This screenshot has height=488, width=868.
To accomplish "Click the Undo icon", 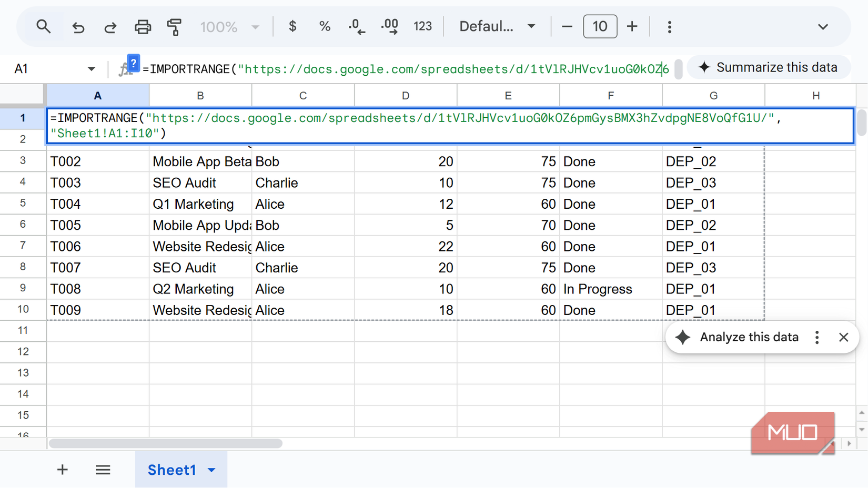I will pos(78,26).
